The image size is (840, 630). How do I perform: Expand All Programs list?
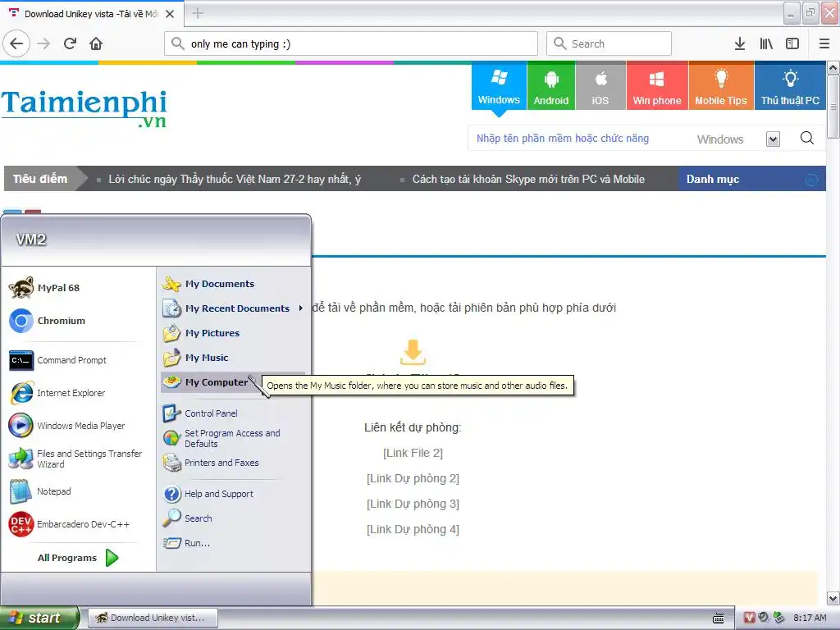78,558
